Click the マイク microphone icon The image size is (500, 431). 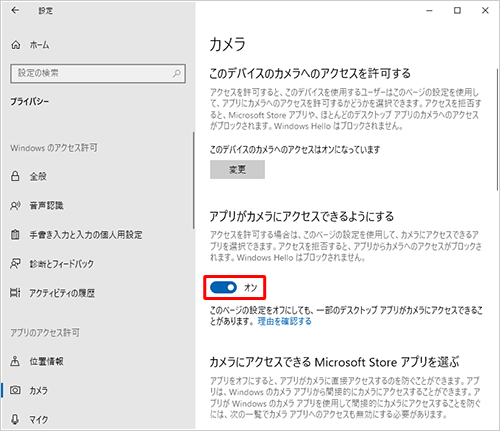tap(15, 419)
